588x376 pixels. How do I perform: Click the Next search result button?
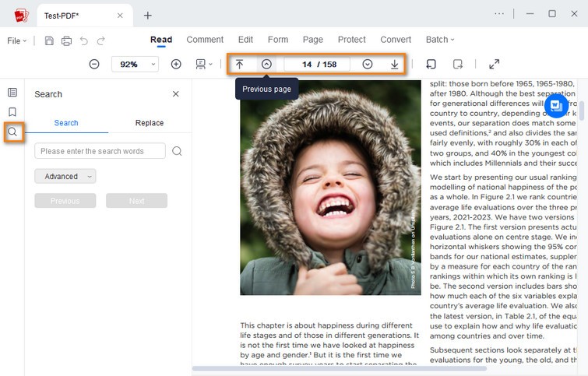tap(136, 201)
